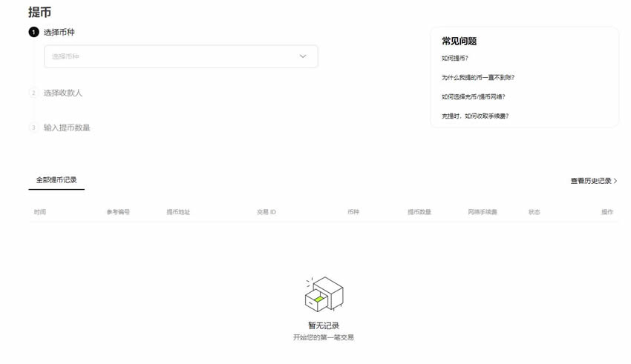Click the arrow icon beside 查看历史记录
The width and height of the screenshot is (631, 364).
(615, 181)
